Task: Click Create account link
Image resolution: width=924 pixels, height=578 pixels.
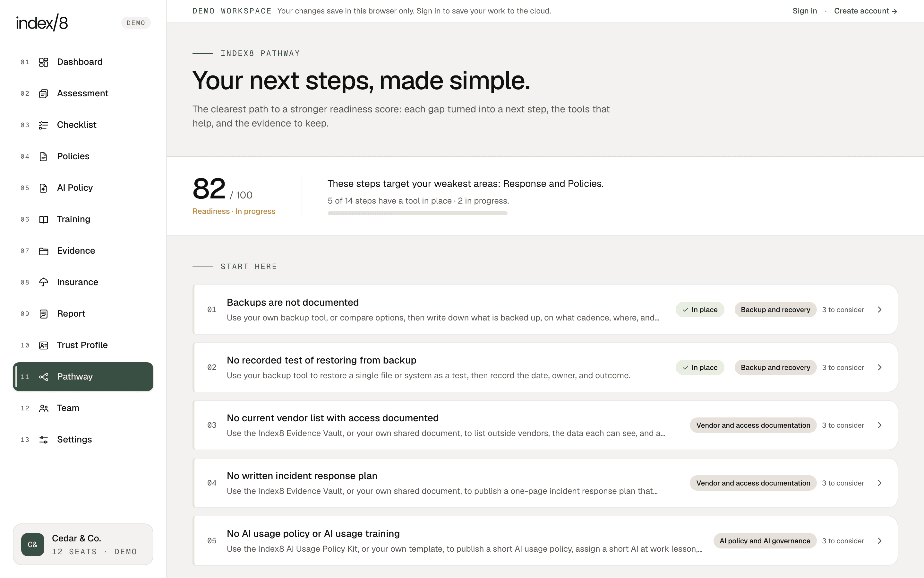Action: 865,11
